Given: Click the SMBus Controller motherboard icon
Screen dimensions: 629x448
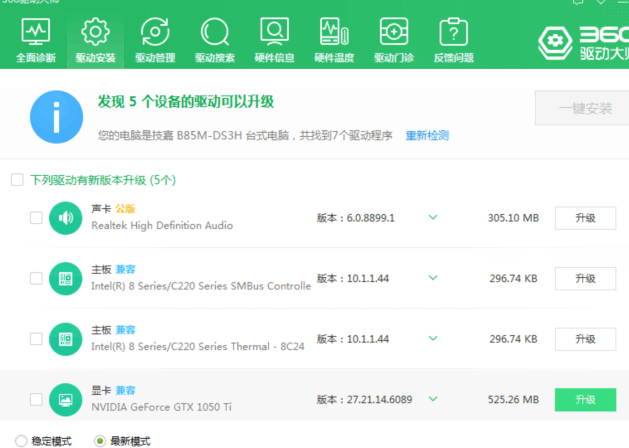Looking at the screenshot, I should pos(66,278).
